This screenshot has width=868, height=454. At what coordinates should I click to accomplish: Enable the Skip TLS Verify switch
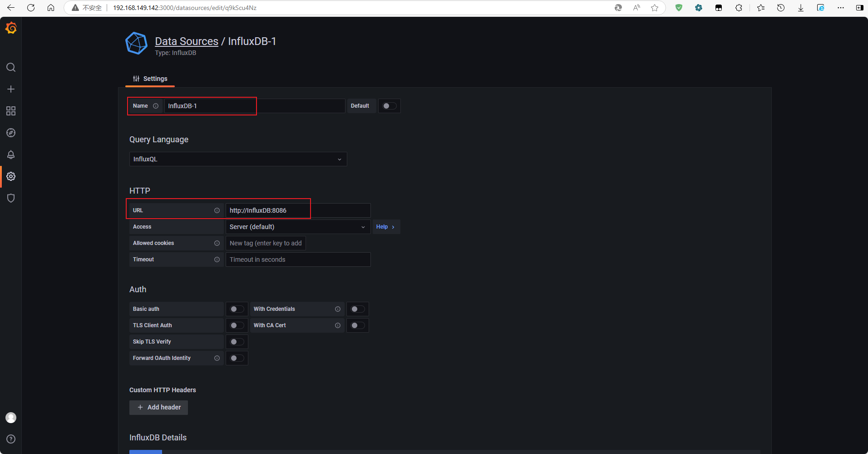pos(237,342)
